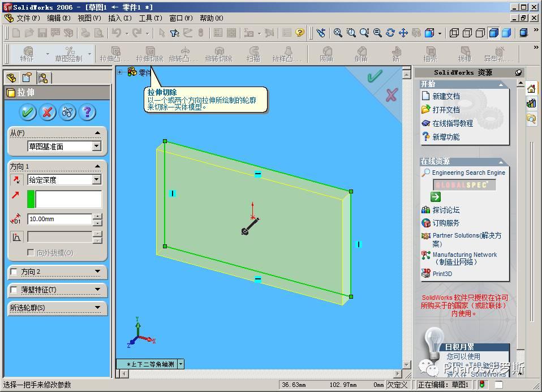Enable the 向外拔模 checkbox
The width and height of the screenshot is (542, 392).
coord(31,253)
